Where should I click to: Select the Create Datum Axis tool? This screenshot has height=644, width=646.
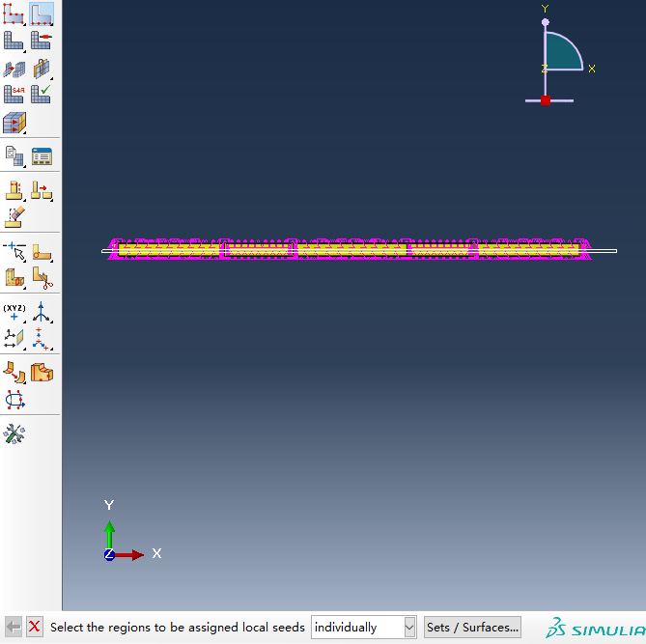[42, 312]
